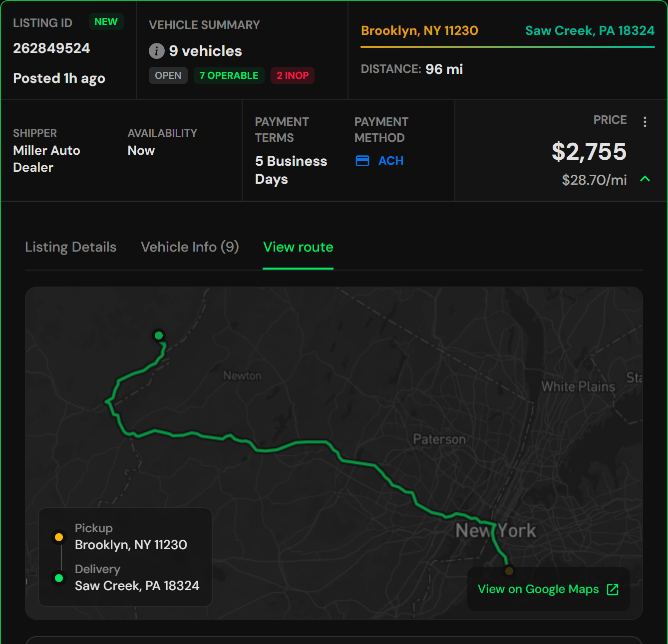Click the 7 OPERABLE badge
668x644 pixels.
tap(229, 75)
